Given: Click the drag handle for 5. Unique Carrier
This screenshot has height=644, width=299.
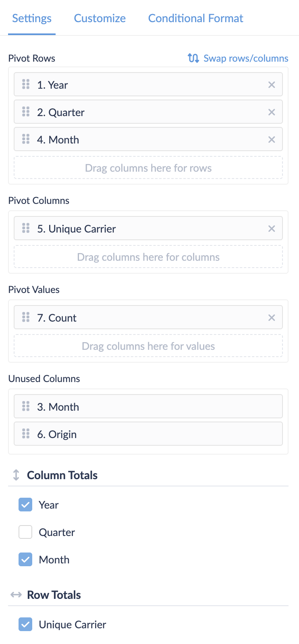Looking at the screenshot, I should (x=26, y=229).
